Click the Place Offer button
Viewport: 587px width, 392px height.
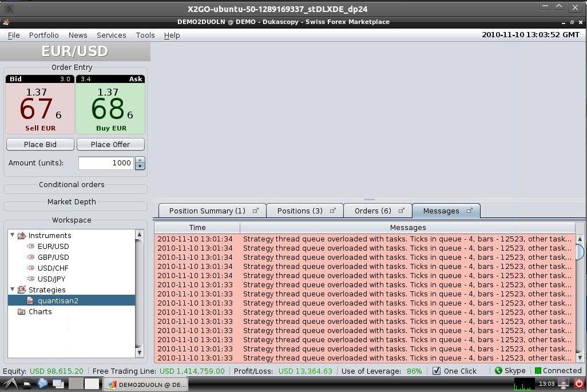[110, 145]
